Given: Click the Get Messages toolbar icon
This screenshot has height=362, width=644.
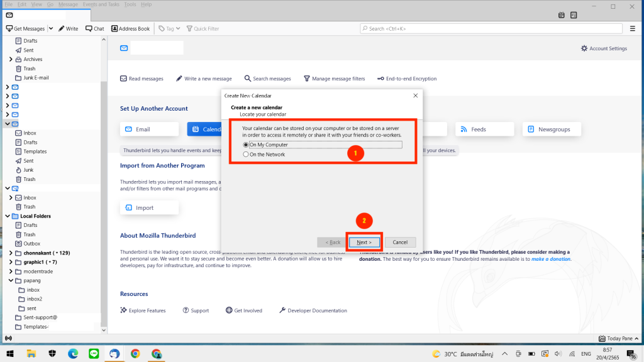Looking at the screenshot, I should [x=9, y=28].
